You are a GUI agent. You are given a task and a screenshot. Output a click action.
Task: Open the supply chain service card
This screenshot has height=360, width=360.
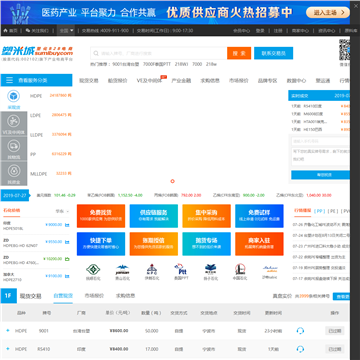[154, 216]
